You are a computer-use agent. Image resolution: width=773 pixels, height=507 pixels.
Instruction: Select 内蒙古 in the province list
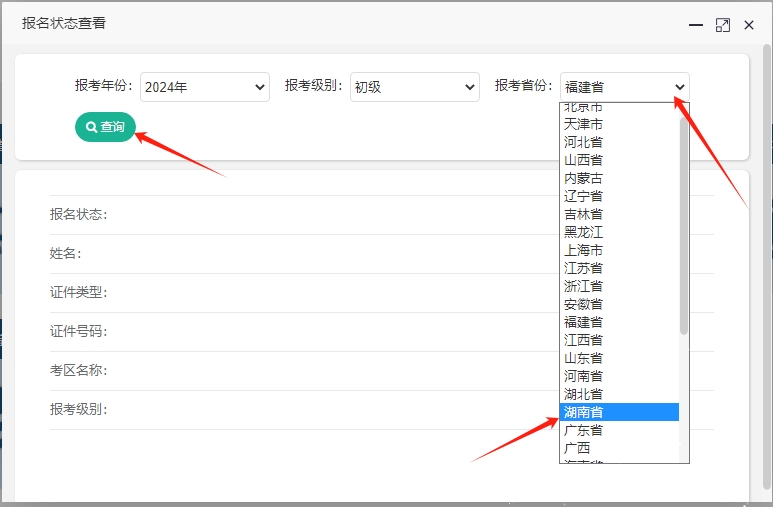click(x=619, y=178)
